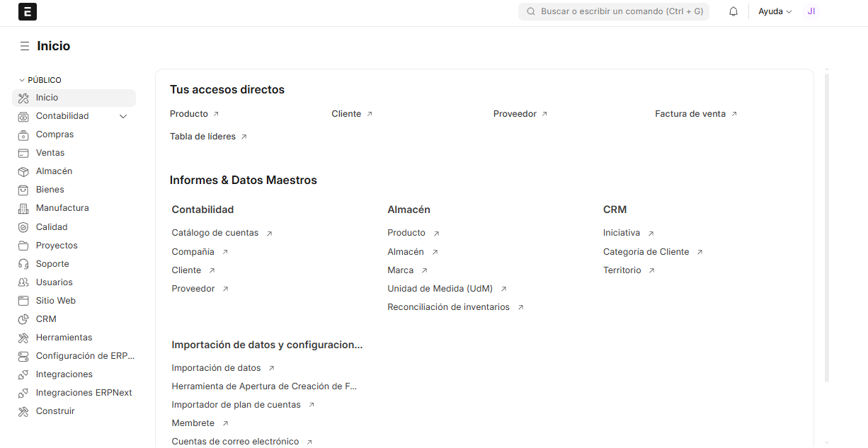Image resolution: width=868 pixels, height=448 pixels.
Task: Open the Factura de venta shortcut
Action: [x=690, y=114]
